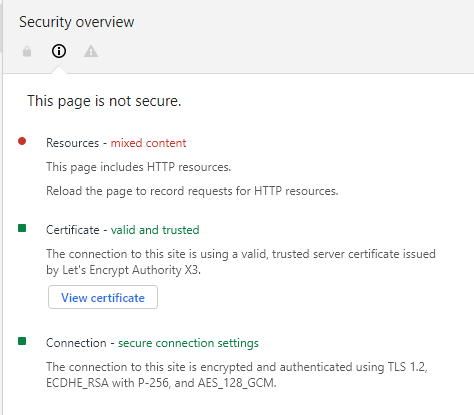Click the 'Certificate' section label
This screenshot has height=415, width=474.
pyautogui.click(x=73, y=230)
